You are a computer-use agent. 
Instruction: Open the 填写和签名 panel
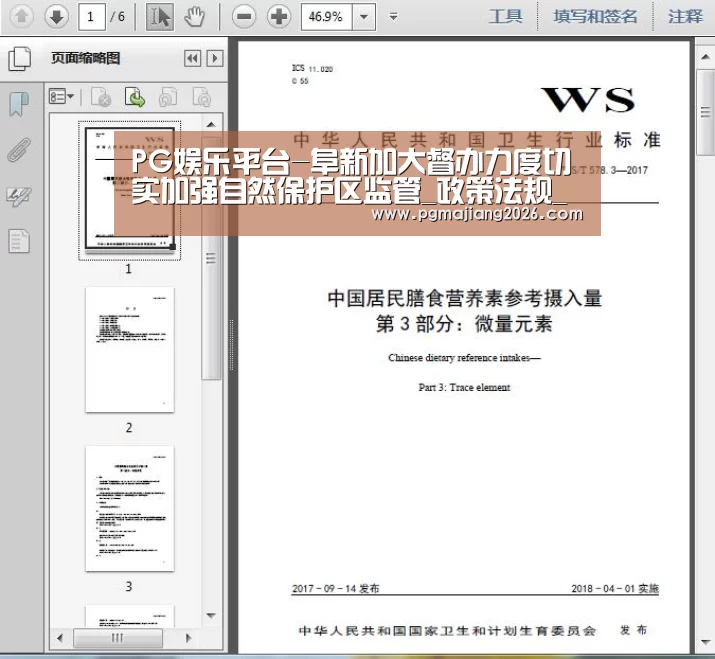point(595,17)
